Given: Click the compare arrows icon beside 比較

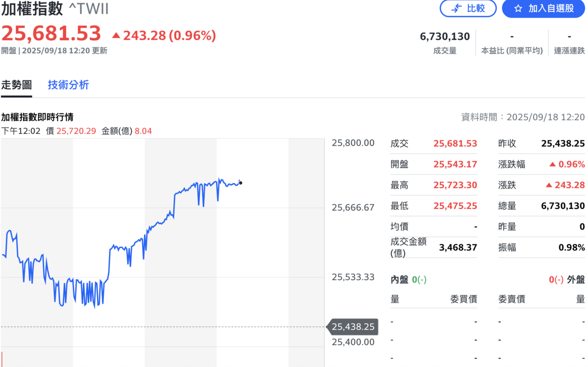Looking at the screenshot, I should pos(457,8).
